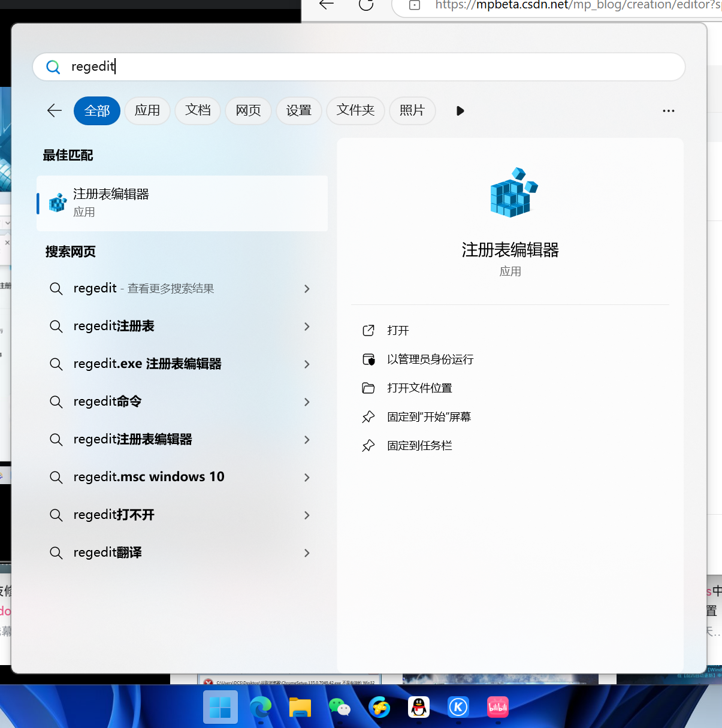Expand chevron for regedit.msc windows 10
The height and width of the screenshot is (728, 722).
tap(307, 478)
